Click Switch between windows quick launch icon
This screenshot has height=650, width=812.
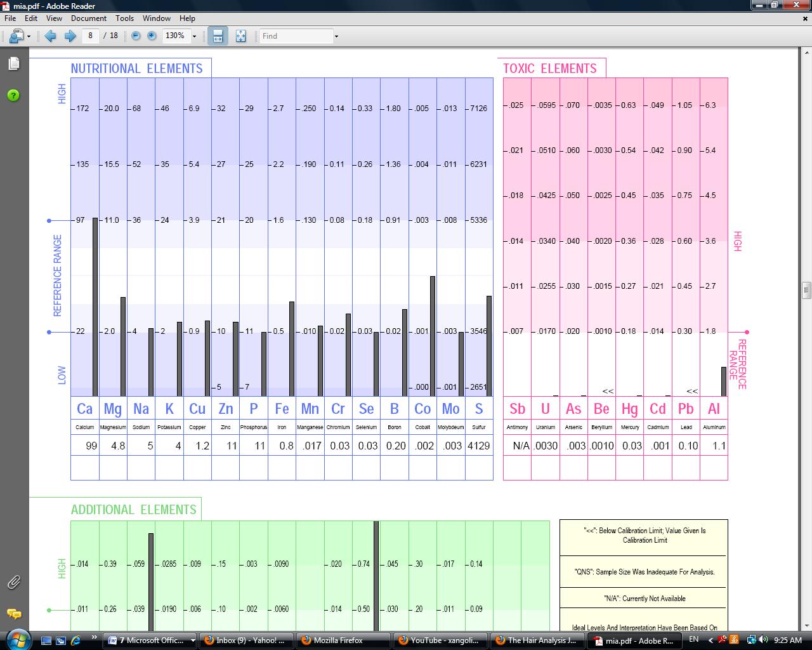pos(61,640)
